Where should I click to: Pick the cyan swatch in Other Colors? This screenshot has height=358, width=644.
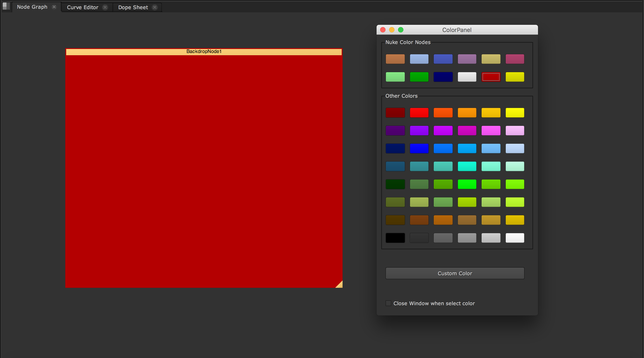point(467,167)
